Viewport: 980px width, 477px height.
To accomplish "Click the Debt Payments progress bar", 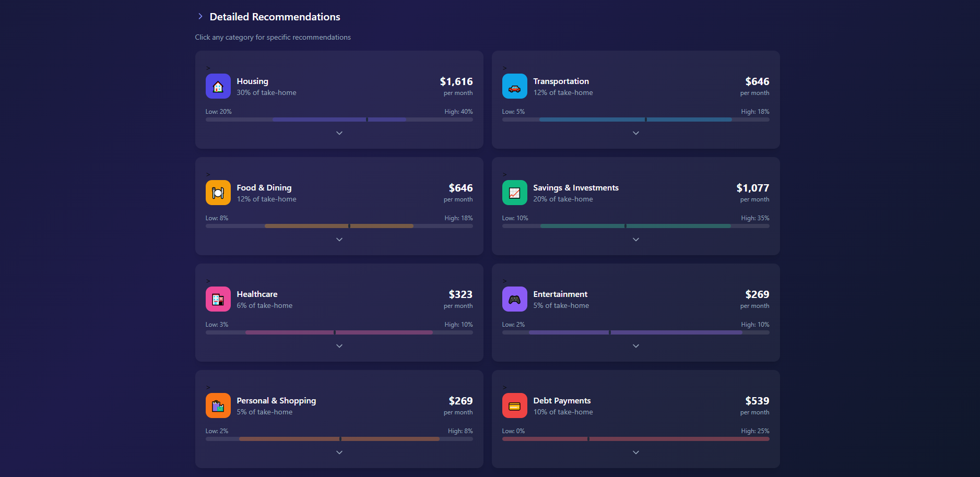I will pos(635,438).
